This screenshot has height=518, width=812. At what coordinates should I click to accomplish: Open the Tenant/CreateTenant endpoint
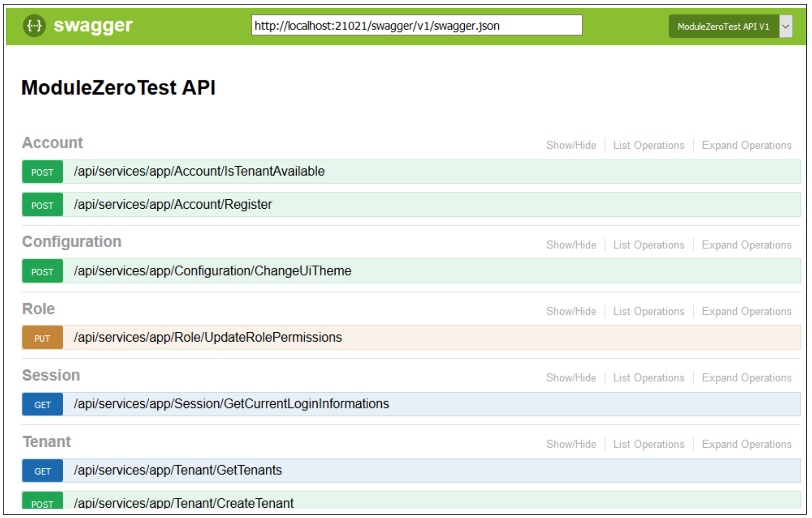point(183,503)
